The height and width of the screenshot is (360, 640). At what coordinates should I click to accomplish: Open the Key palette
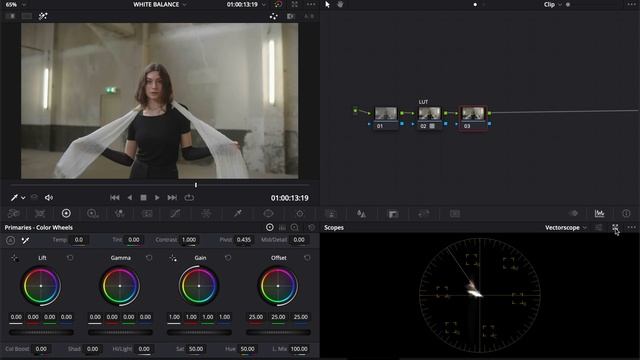tap(393, 213)
